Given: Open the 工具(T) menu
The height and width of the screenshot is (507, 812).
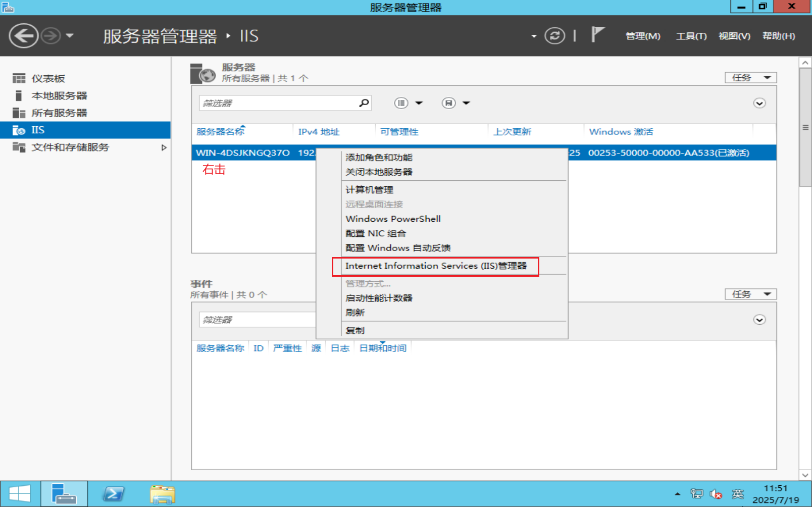Looking at the screenshot, I should (690, 36).
